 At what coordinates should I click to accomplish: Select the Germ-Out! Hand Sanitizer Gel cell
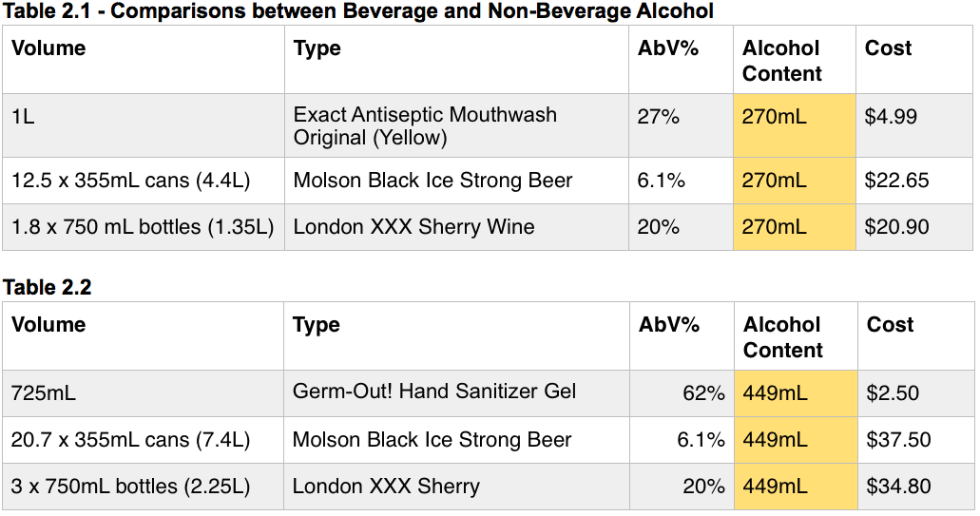(x=434, y=392)
